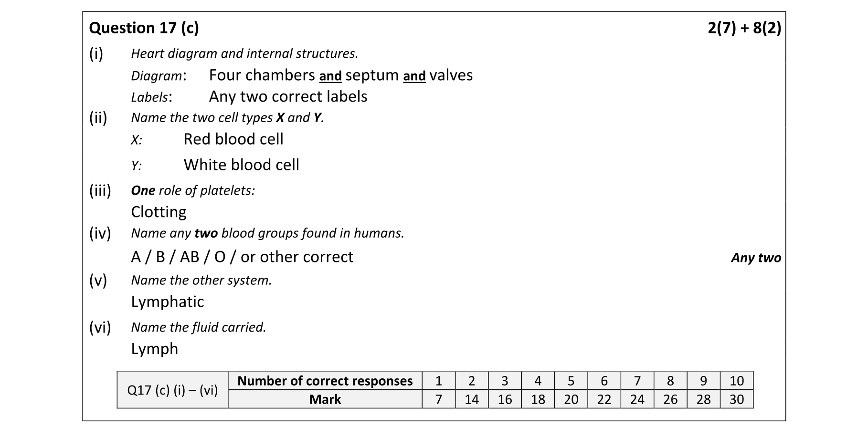Click the "2(7) + 8(2)" marking scheme text
The image size is (868, 428).
[744, 28]
